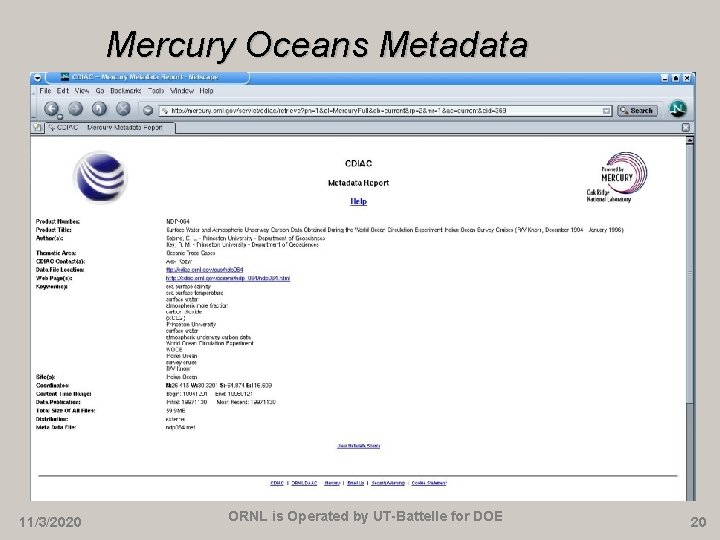Click the Stop loading toolbar button
Image resolution: width=720 pixels, height=540 pixels.
pos(123,109)
